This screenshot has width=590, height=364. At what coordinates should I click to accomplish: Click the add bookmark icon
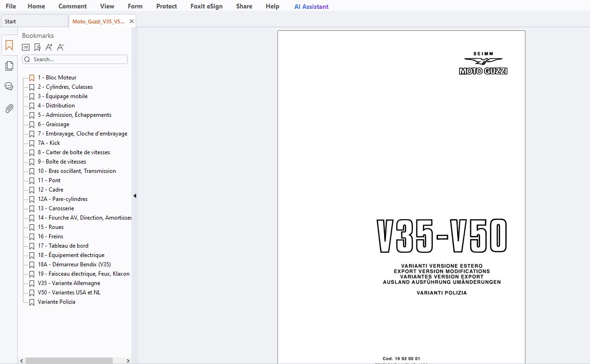coord(37,47)
